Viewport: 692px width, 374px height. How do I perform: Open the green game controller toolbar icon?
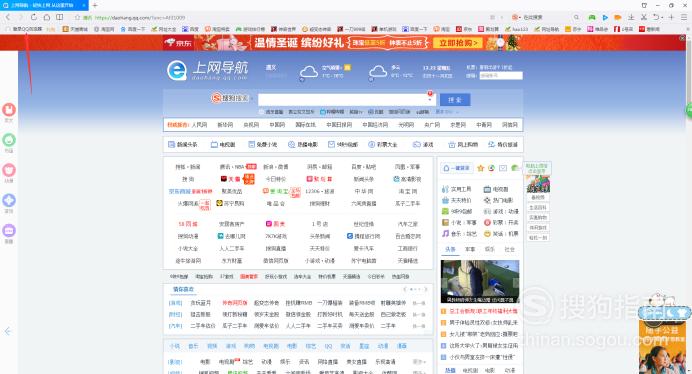click(592, 17)
